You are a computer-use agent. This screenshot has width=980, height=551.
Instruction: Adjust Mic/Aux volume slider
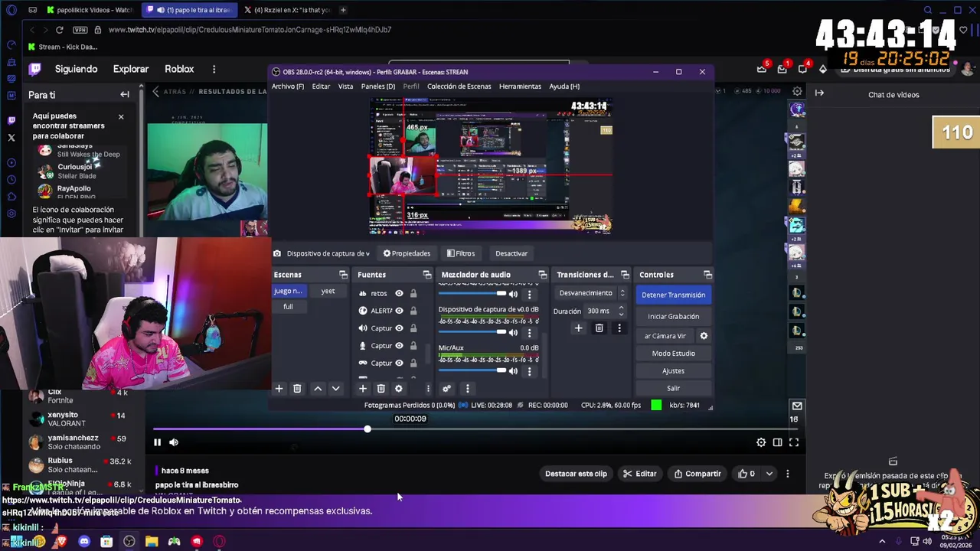472,370
